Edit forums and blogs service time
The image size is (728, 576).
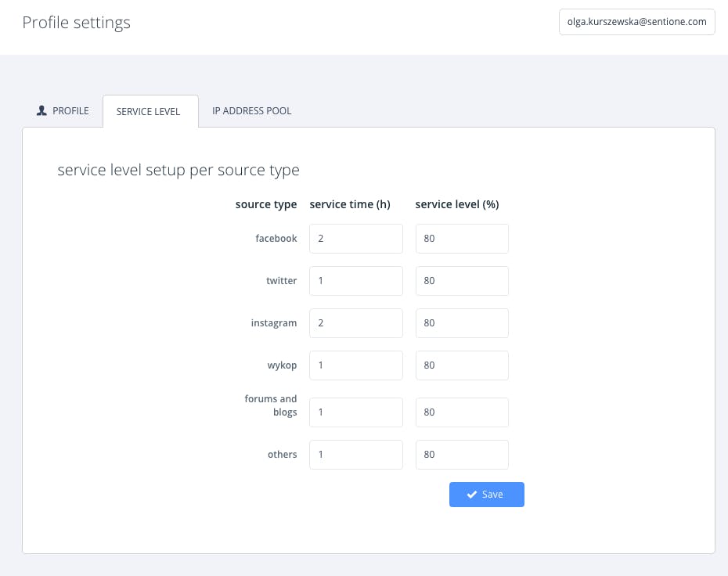click(x=355, y=412)
